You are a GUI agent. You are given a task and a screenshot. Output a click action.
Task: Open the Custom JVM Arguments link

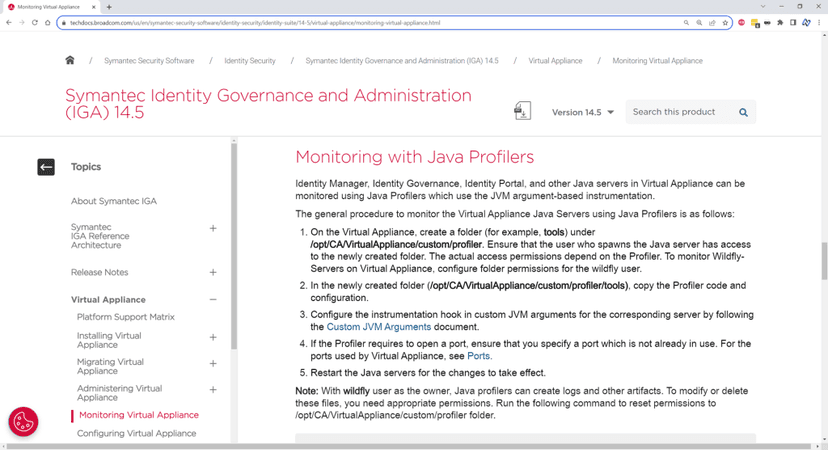378,326
